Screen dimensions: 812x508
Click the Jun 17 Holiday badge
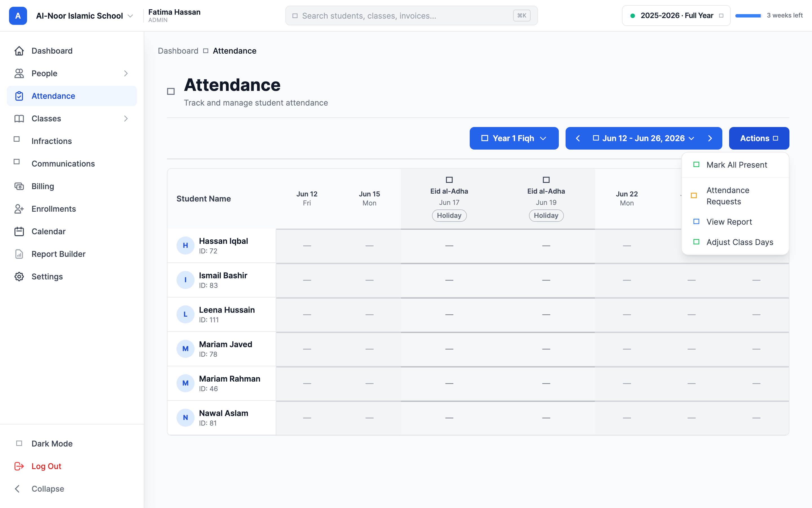[449, 215]
